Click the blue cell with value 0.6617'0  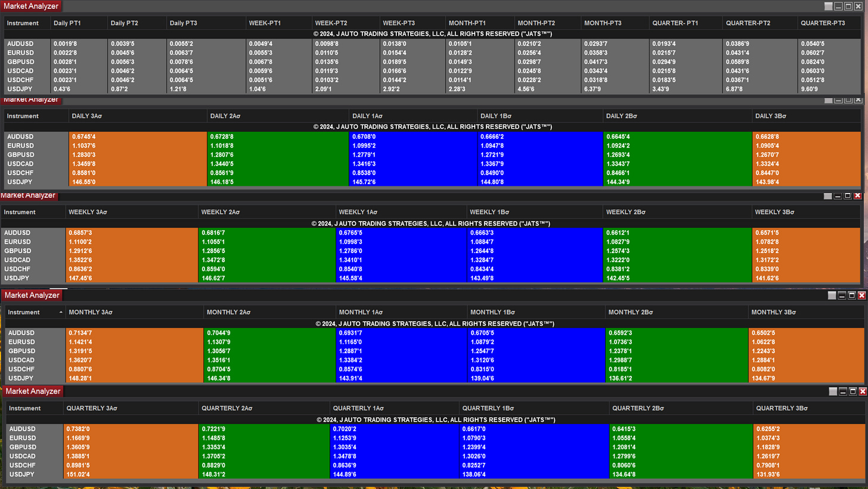click(534, 429)
